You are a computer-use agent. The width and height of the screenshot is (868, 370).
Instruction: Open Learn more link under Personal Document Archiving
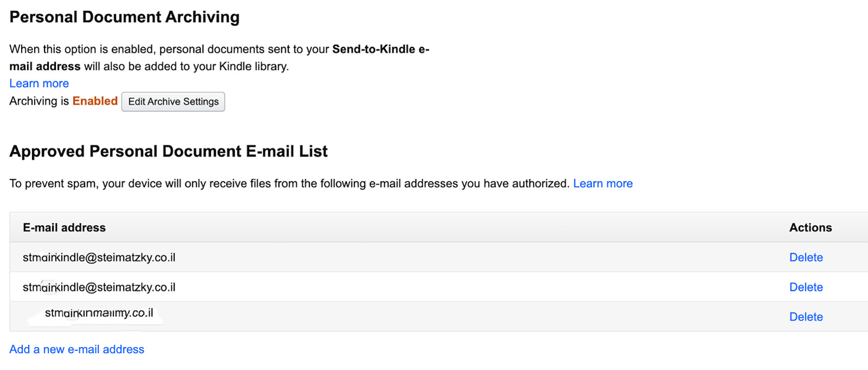click(39, 83)
